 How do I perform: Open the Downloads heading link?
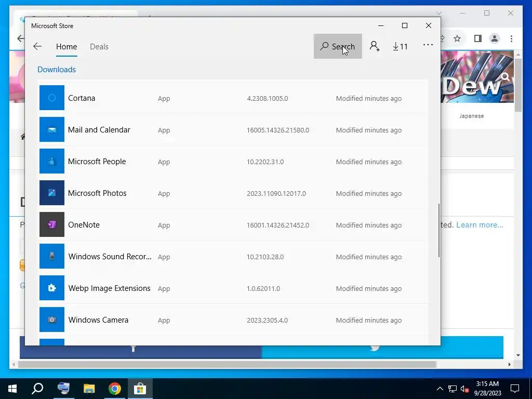pos(57,70)
